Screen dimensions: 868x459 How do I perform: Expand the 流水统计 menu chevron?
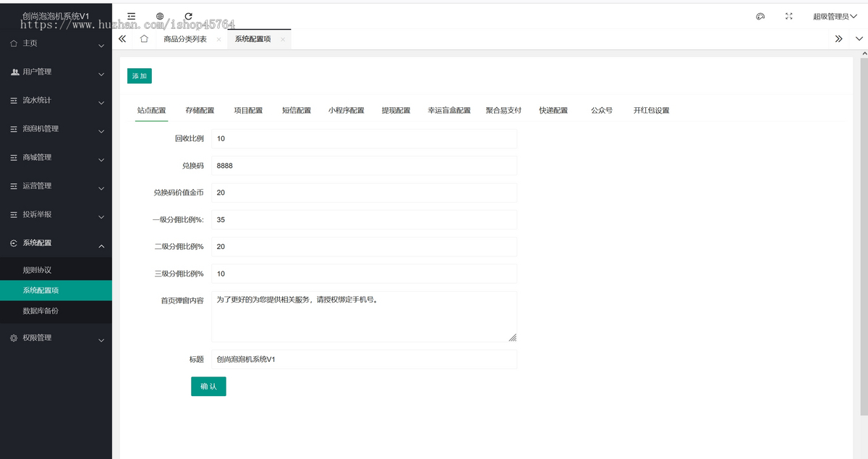101,103
